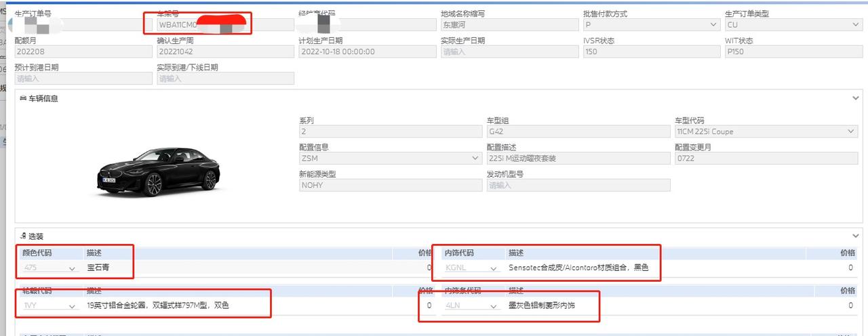Open the 批售付款方式 dropdown showing P

click(x=651, y=24)
